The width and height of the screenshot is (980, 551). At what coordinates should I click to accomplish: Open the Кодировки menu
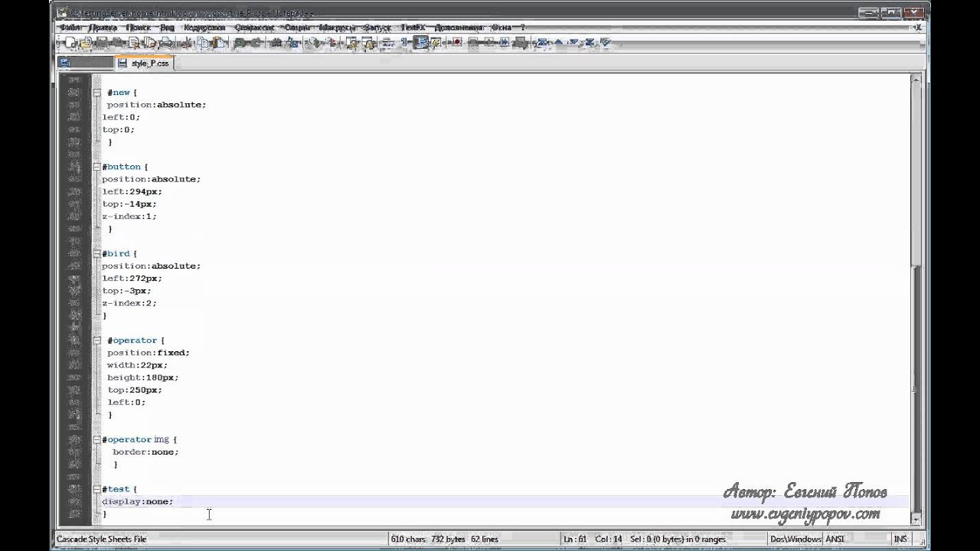(x=204, y=28)
